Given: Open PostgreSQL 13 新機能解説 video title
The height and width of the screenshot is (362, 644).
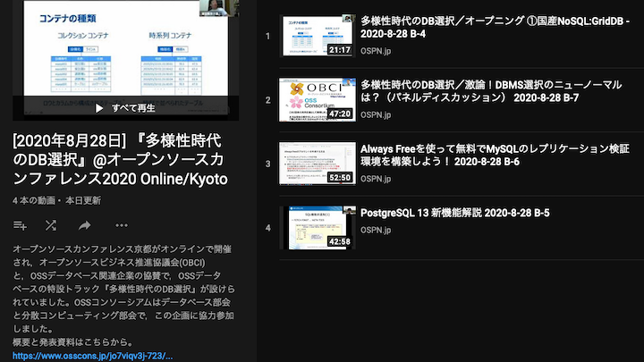Looking at the screenshot, I should point(454,213).
